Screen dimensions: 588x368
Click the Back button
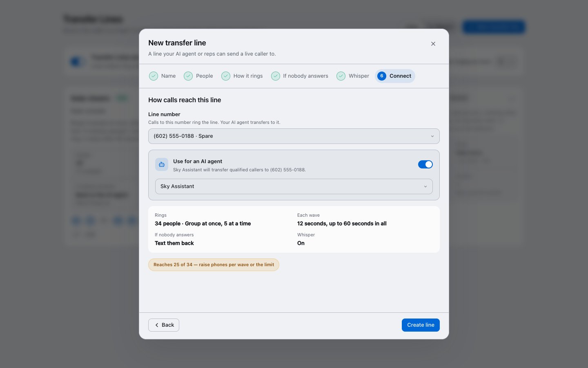pyautogui.click(x=164, y=325)
